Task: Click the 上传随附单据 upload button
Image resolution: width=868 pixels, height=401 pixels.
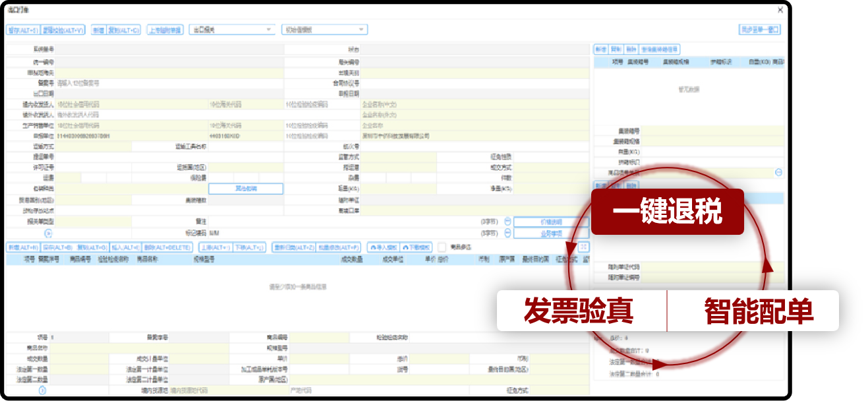Action: tap(164, 30)
